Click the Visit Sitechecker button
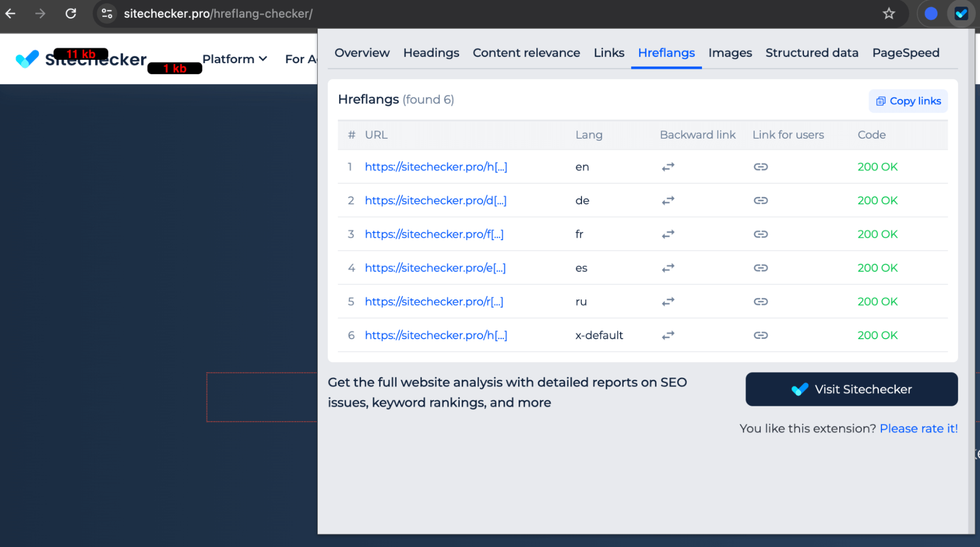Viewport: 980px width, 547px height. (852, 389)
